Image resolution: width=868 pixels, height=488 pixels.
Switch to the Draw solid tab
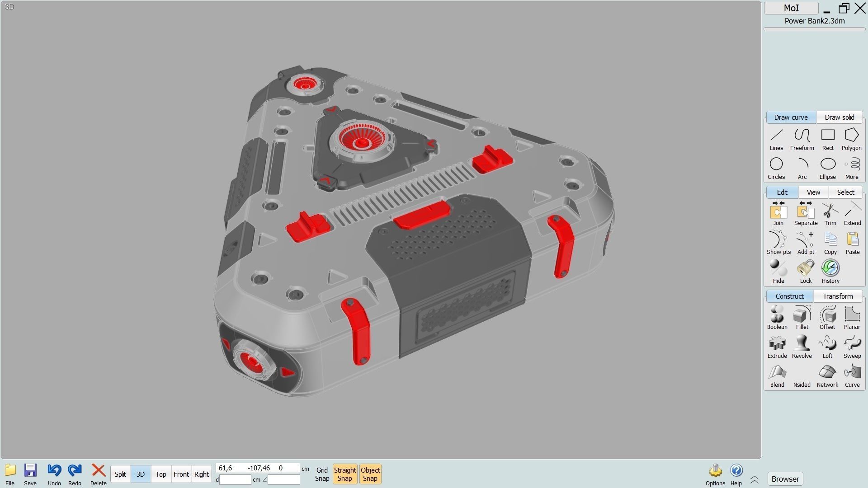point(839,117)
